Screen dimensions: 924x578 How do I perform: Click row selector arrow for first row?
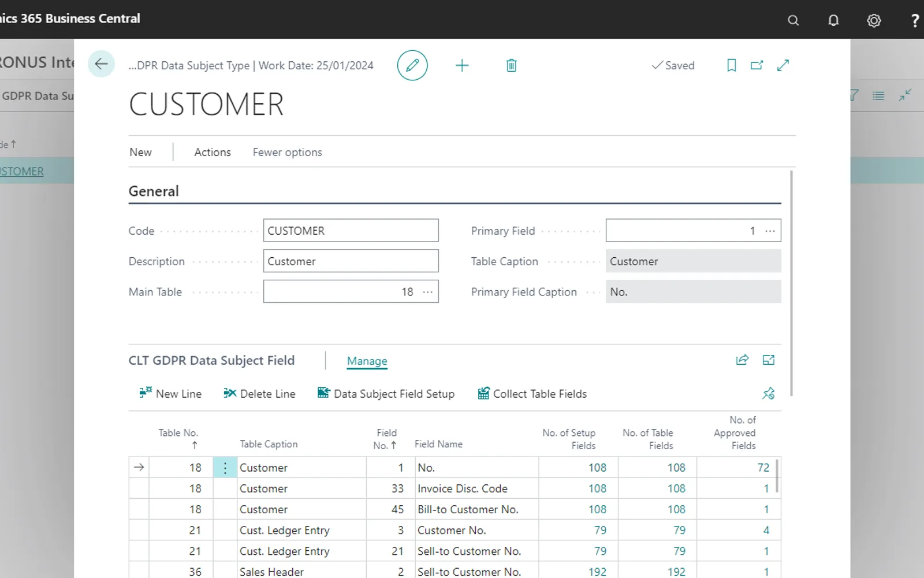point(139,467)
